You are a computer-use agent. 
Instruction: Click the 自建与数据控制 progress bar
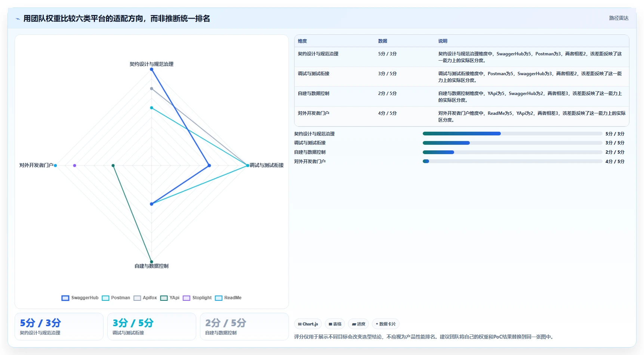[x=512, y=152]
